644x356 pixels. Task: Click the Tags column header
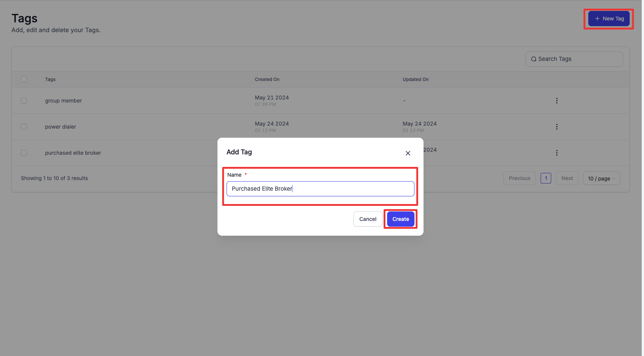click(50, 79)
